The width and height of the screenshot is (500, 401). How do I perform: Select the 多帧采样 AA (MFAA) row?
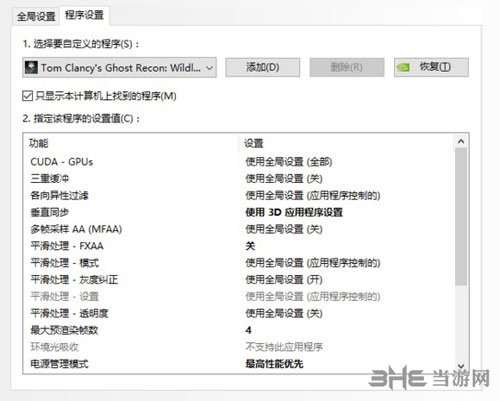(x=239, y=229)
